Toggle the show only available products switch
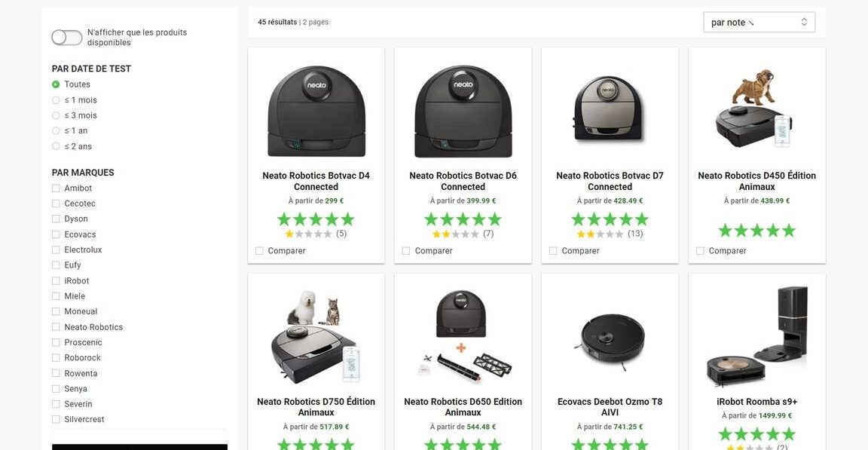This screenshot has height=450, width=868. point(66,38)
